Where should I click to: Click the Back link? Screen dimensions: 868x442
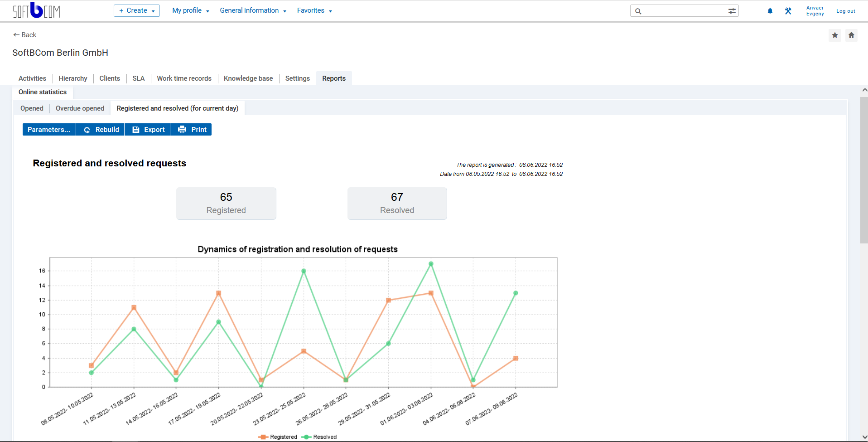point(24,34)
